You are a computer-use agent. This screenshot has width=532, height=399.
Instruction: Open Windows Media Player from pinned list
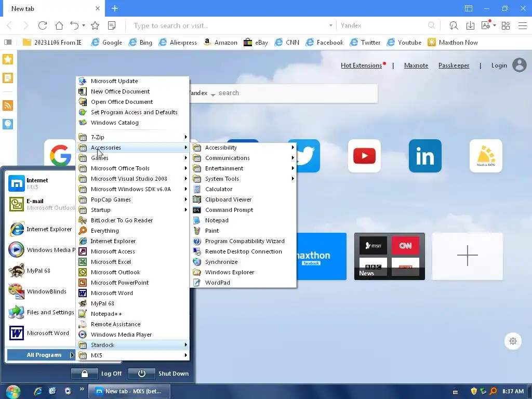42,250
